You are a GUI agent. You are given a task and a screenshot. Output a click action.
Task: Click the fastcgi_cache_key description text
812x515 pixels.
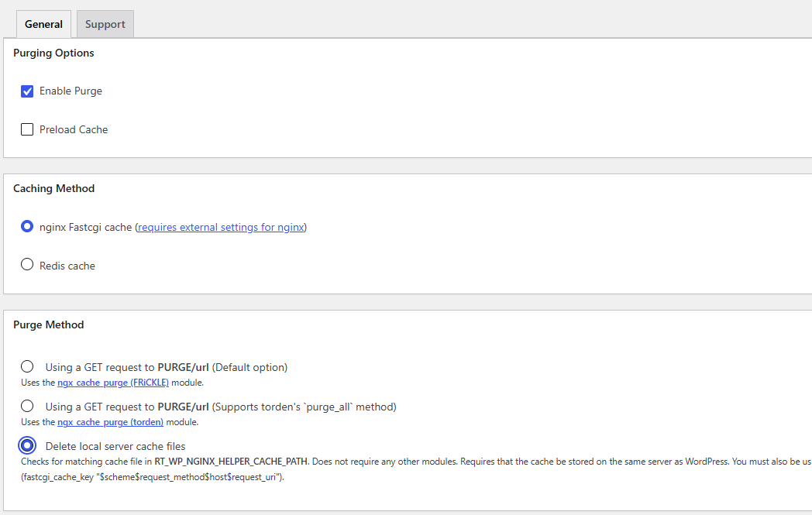click(153, 477)
